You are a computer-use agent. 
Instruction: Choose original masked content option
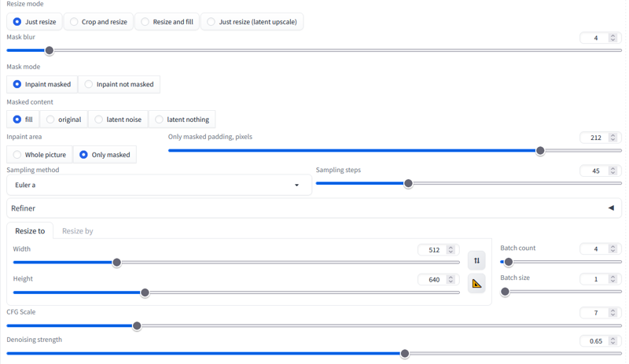64,119
